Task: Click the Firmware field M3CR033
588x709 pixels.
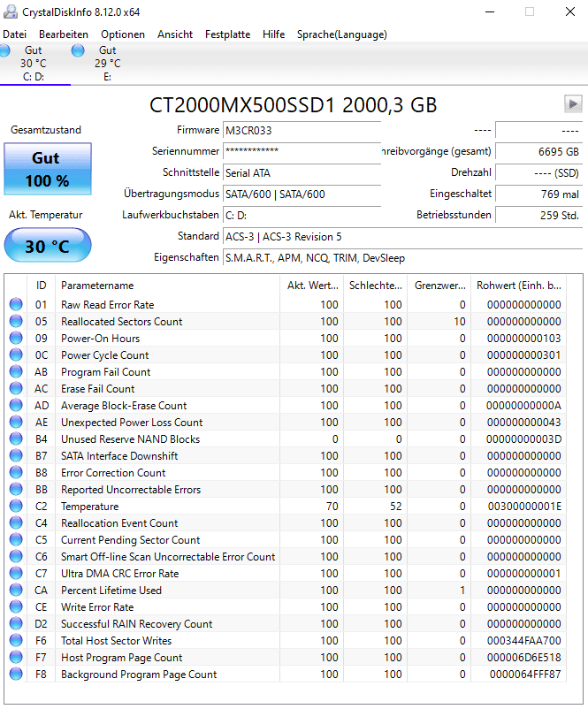Action: tap(302, 130)
